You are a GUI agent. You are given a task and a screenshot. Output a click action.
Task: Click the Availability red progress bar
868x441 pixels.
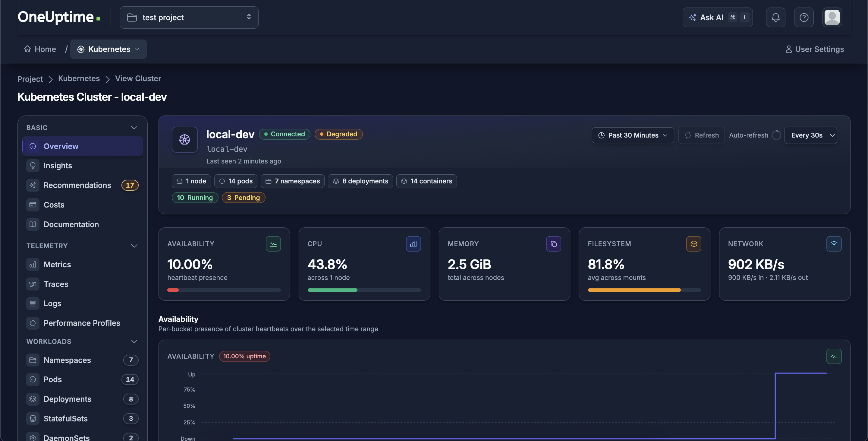click(173, 290)
